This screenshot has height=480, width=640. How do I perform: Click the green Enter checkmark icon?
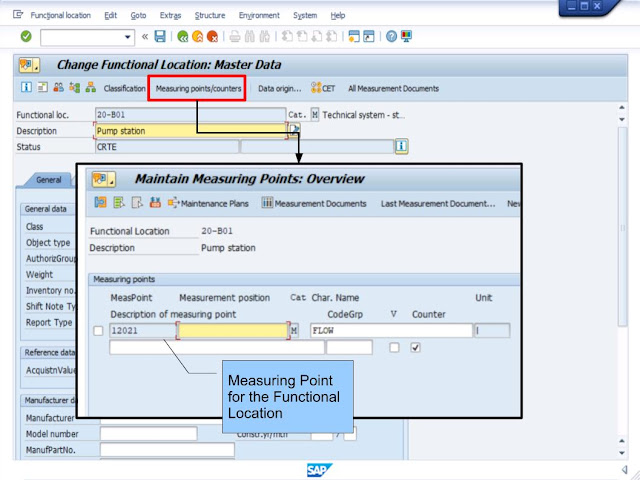pos(26,36)
